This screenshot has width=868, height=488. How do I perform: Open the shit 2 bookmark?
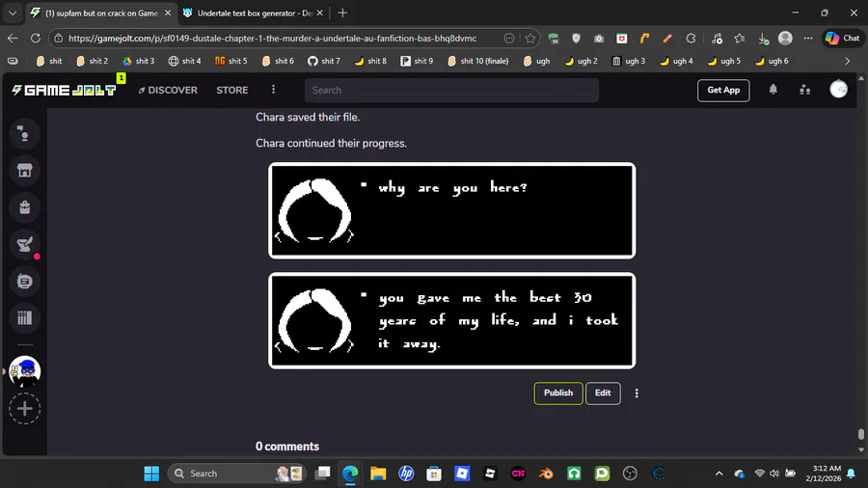pyautogui.click(x=92, y=61)
